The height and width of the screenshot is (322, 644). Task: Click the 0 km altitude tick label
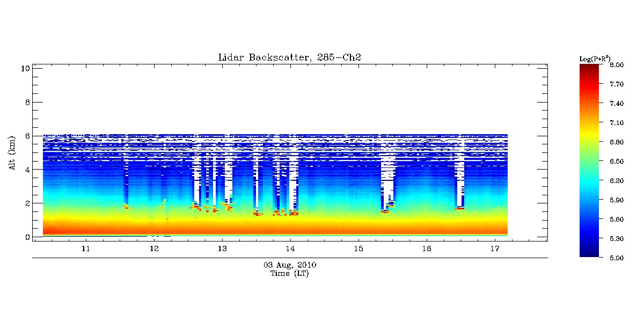pyautogui.click(x=26, y=237)
